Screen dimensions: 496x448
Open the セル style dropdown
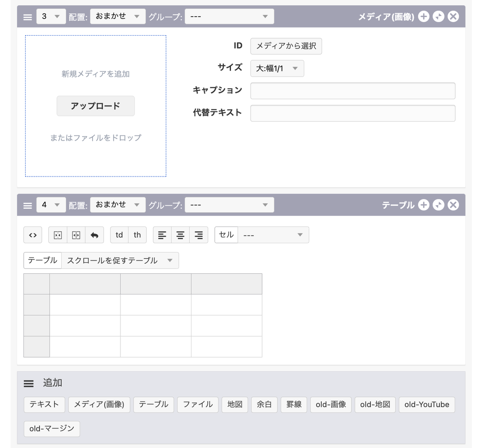tap(273, 235)
